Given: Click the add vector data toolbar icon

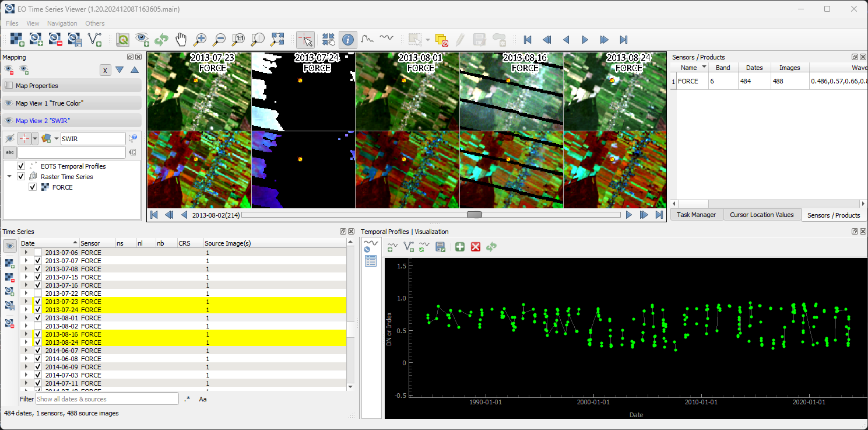Looking at the screenshot, I should pyautogui.click(x=94, y=40).
